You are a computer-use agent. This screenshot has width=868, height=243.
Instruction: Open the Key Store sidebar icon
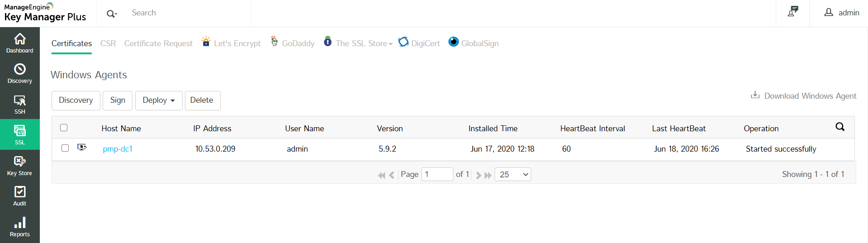[x=20, y=166]
